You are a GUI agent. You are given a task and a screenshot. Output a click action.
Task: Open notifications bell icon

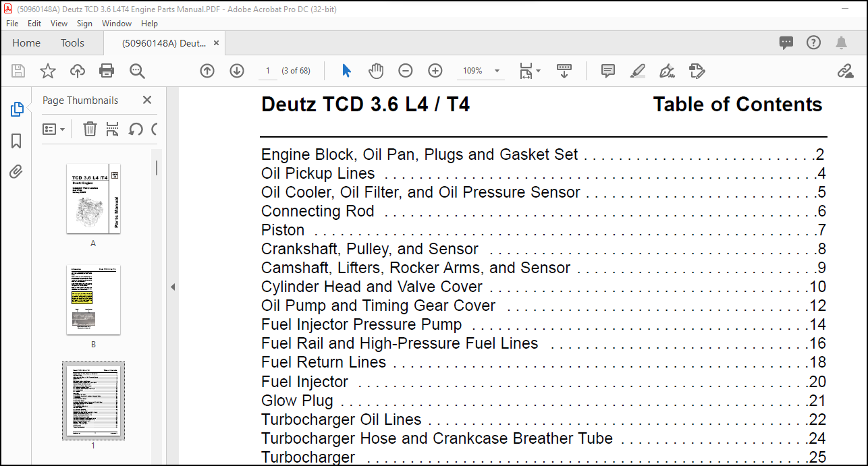(841, 43)
